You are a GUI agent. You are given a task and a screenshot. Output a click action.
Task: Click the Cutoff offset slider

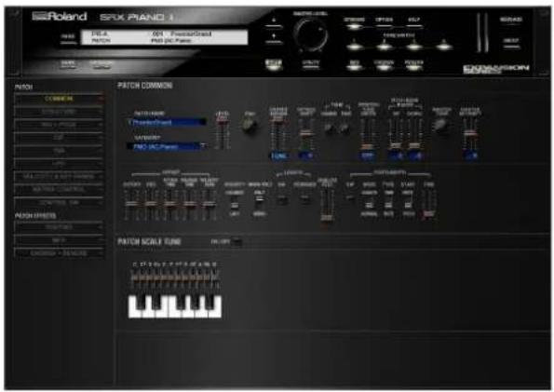pyautogui.click(x=132, y=204)
